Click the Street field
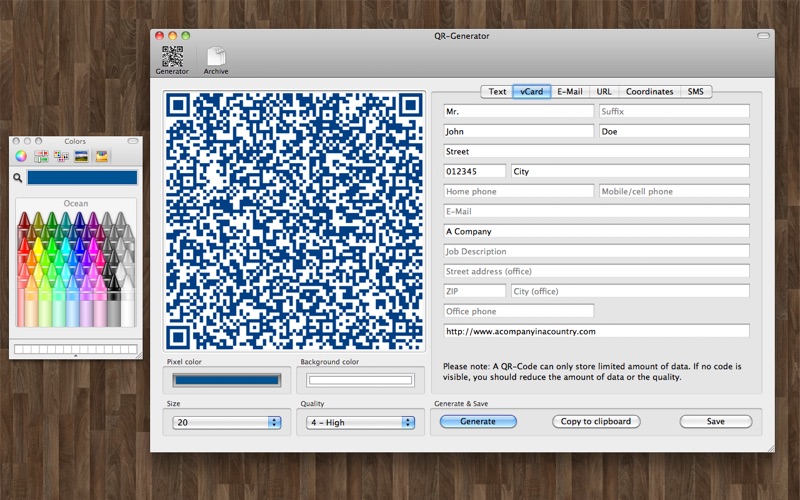Image resolution: width=800 pixels, height=500 pixels. 596,151
